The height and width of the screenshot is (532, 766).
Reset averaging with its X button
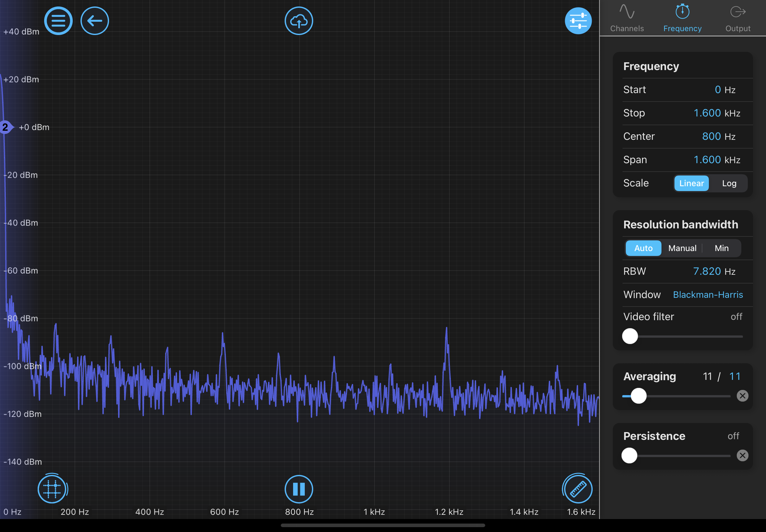pyautogui.click(x=742, y=396)
